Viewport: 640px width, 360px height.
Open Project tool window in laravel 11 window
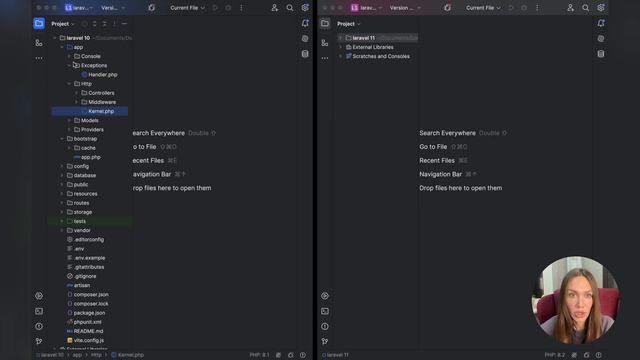pos(325,24)
